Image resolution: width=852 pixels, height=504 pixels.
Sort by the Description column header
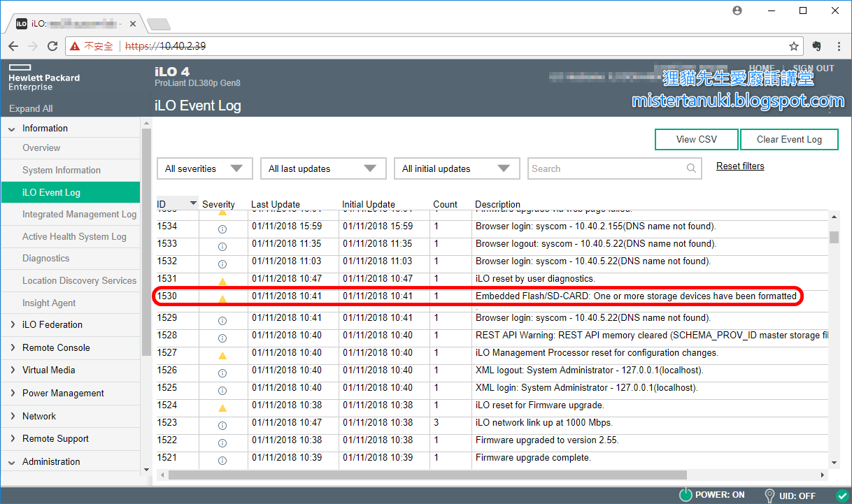[498, 204]
